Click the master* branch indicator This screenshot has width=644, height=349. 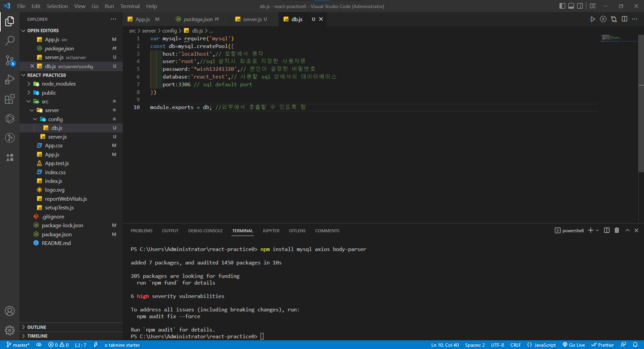[18, 345]
